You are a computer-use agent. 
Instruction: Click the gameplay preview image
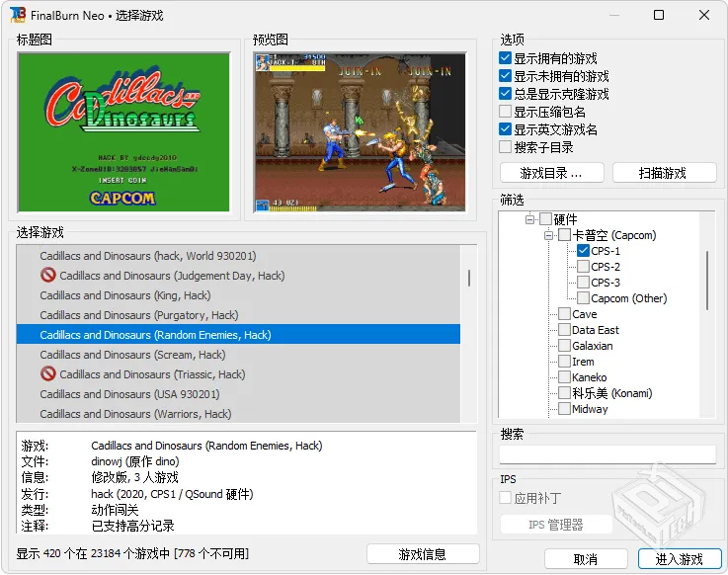pos(360,131)
